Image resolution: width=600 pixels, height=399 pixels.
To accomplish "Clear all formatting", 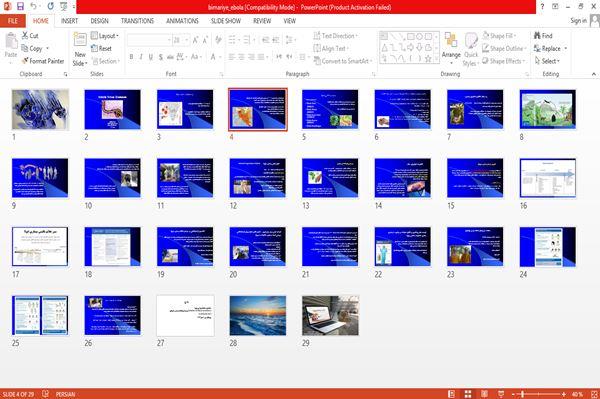I will (218, 40).
